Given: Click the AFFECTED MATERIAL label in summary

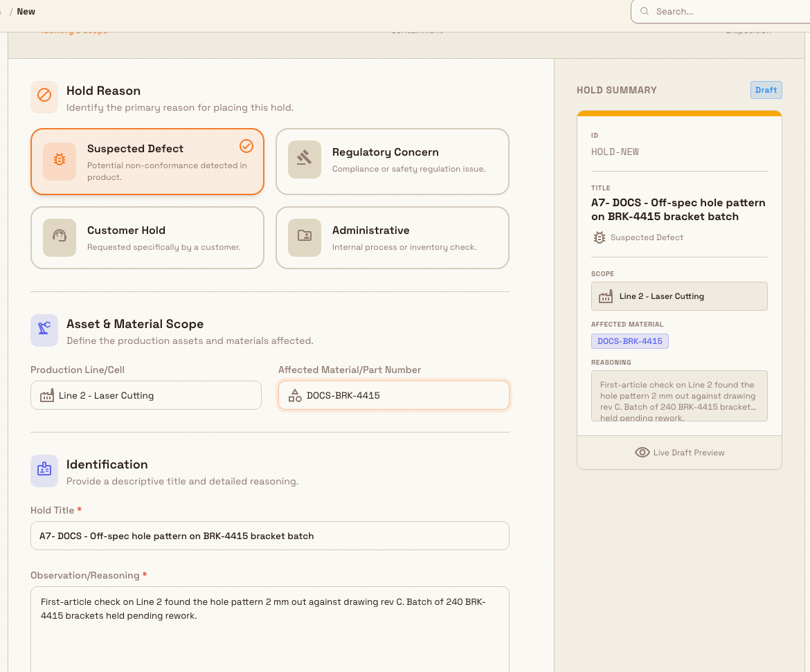Looking at the screenshot, I should [627, 325].
